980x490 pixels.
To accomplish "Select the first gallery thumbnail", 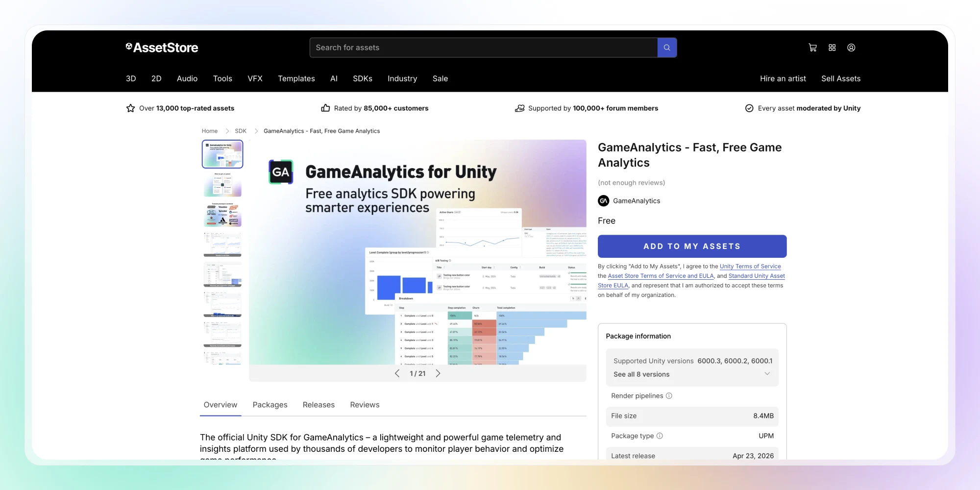I will point(222,154).
